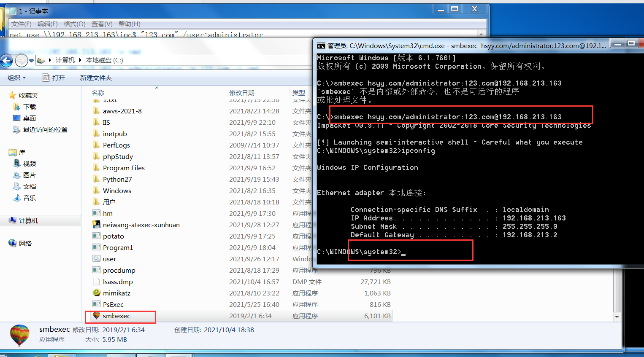Open the recent pages history dropdown arrow
This screenshot has width=644, height=357.
[31, 61]
